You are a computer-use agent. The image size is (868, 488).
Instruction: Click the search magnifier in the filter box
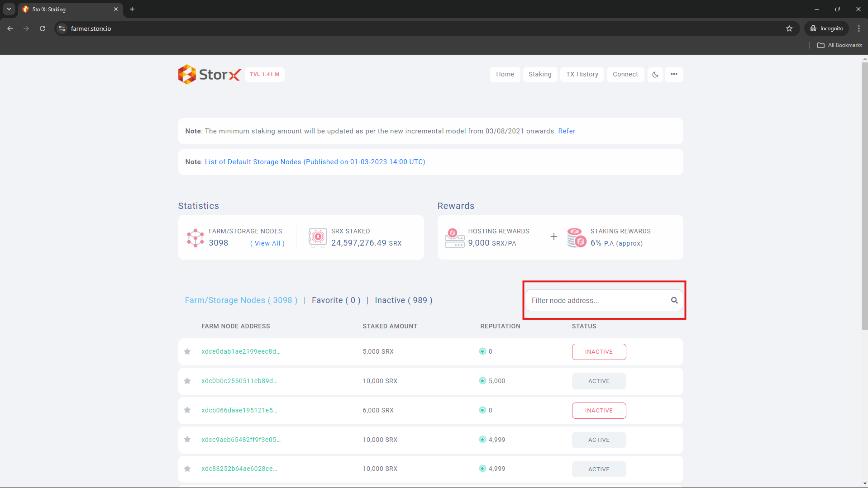[x=674, y=300]
